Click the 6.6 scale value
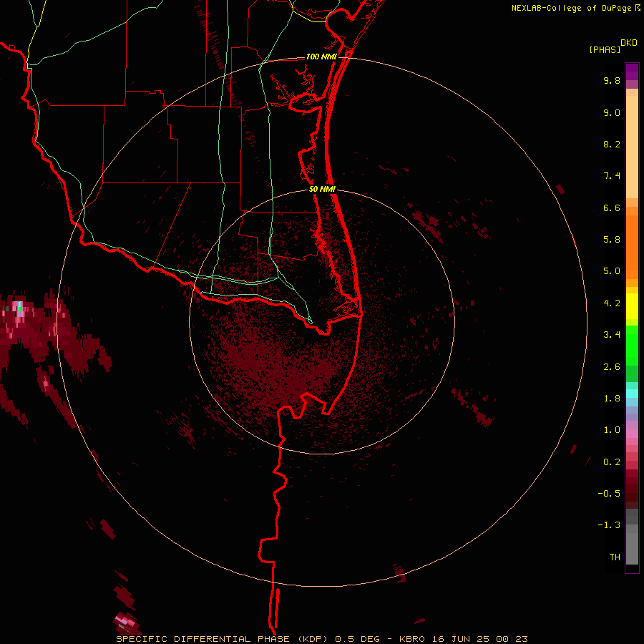This screenshot has width=644, height=644. pos(612,208)
